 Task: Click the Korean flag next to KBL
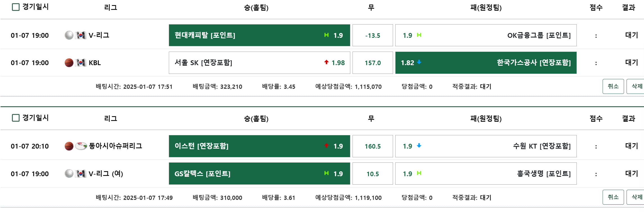pyautogui.click(x=81, y=63)
